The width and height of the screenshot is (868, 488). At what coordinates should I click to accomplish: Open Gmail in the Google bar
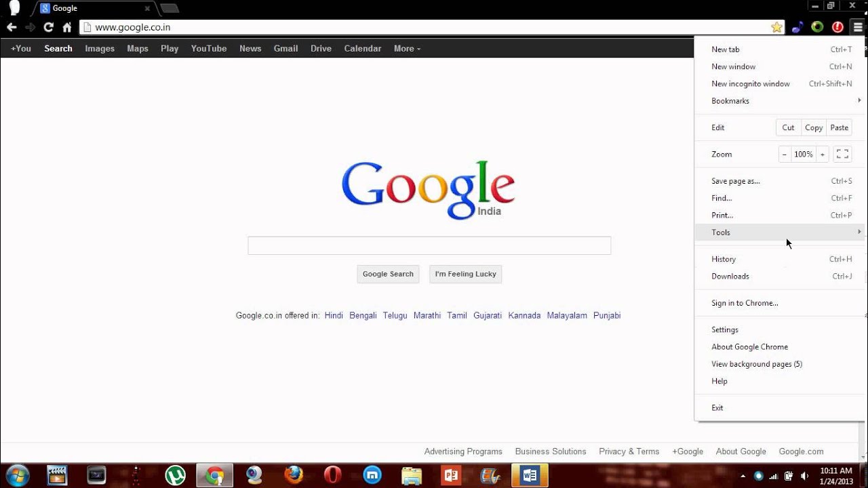tap(285, 48)
